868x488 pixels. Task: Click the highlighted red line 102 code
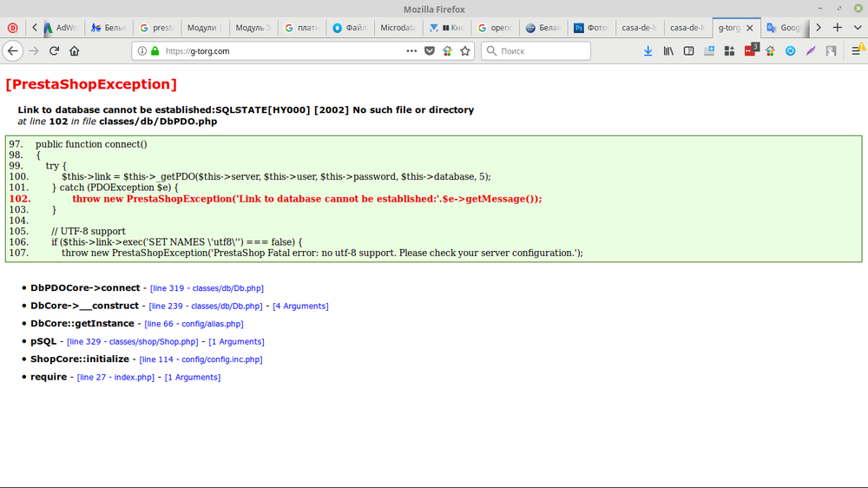[306, 199]
